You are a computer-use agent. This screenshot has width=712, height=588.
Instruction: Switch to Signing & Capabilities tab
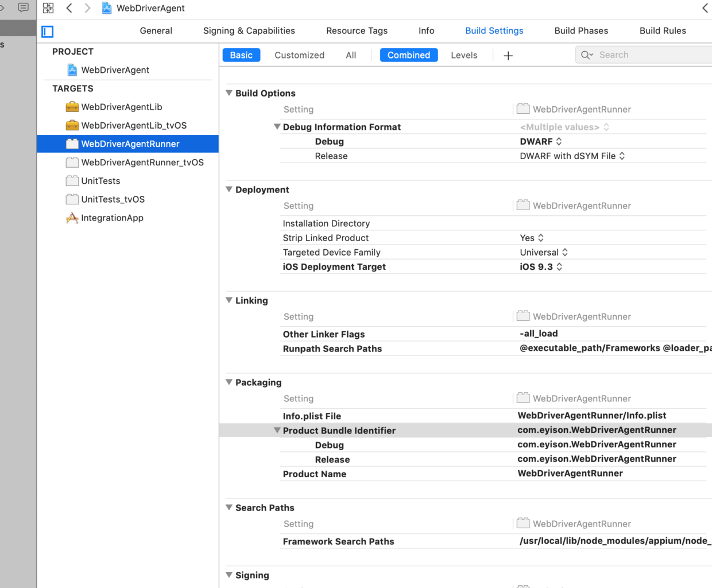[x=249, y=31]
